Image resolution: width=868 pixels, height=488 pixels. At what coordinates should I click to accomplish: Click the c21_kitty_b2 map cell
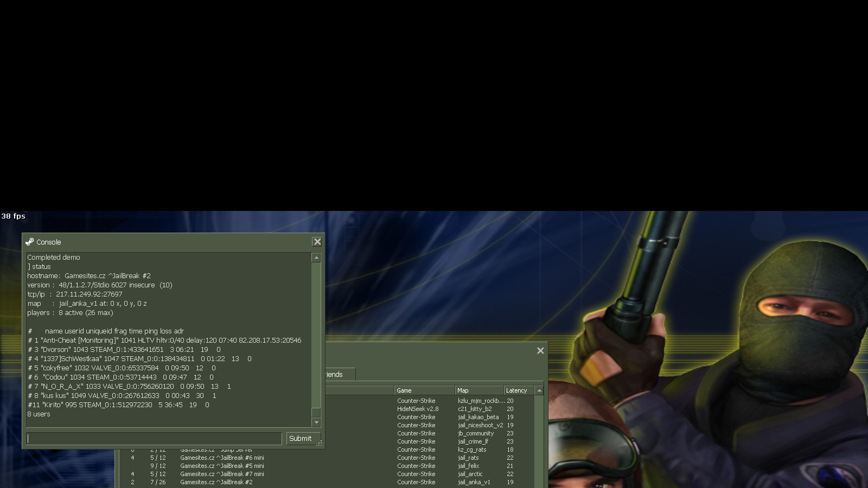[475, 409]
